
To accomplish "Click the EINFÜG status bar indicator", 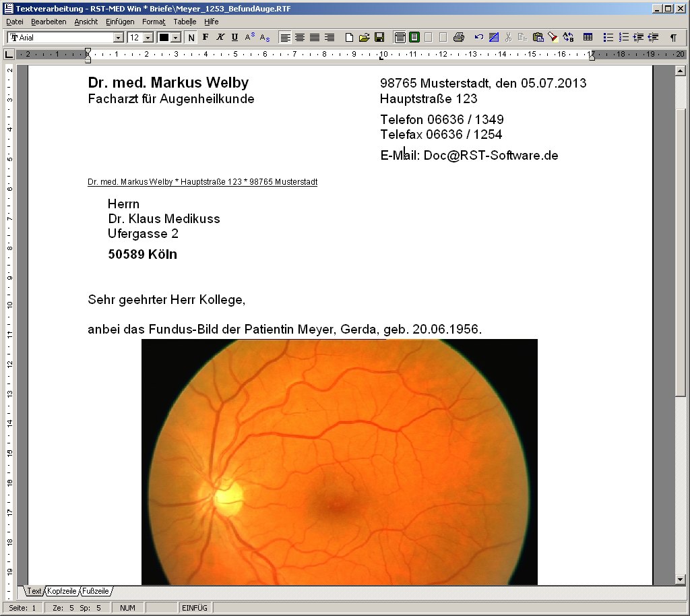I will 195,608.
